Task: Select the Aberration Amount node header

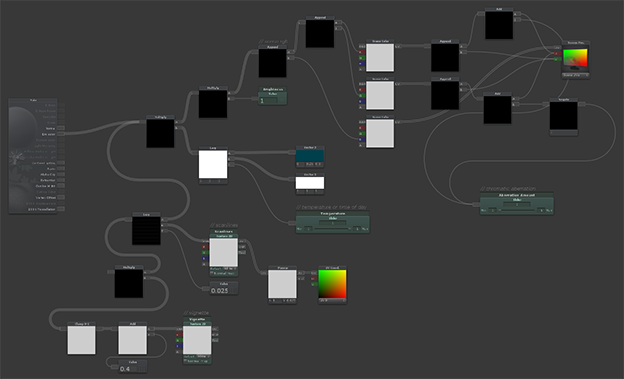Action: [x=517, y=195]
